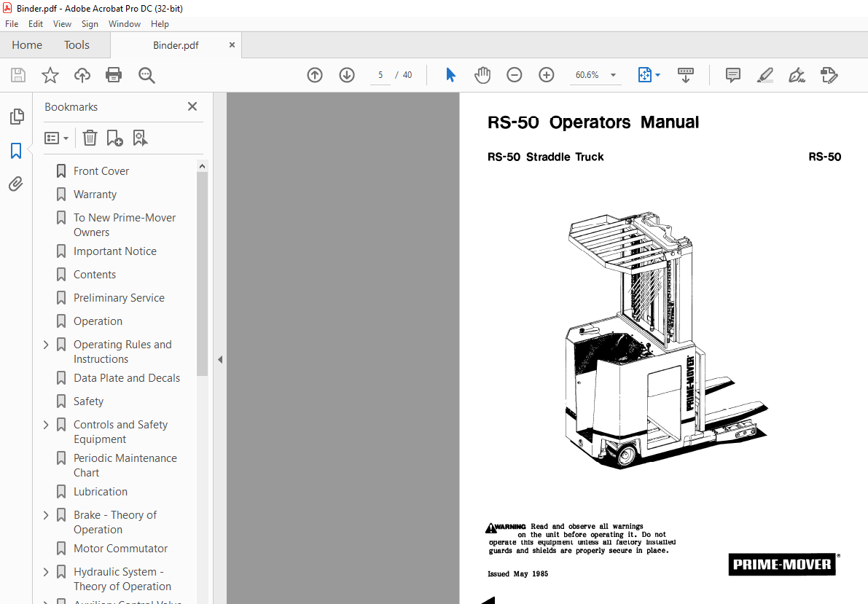Open the Window menu
868x604 pixels.
click(125, 24)
